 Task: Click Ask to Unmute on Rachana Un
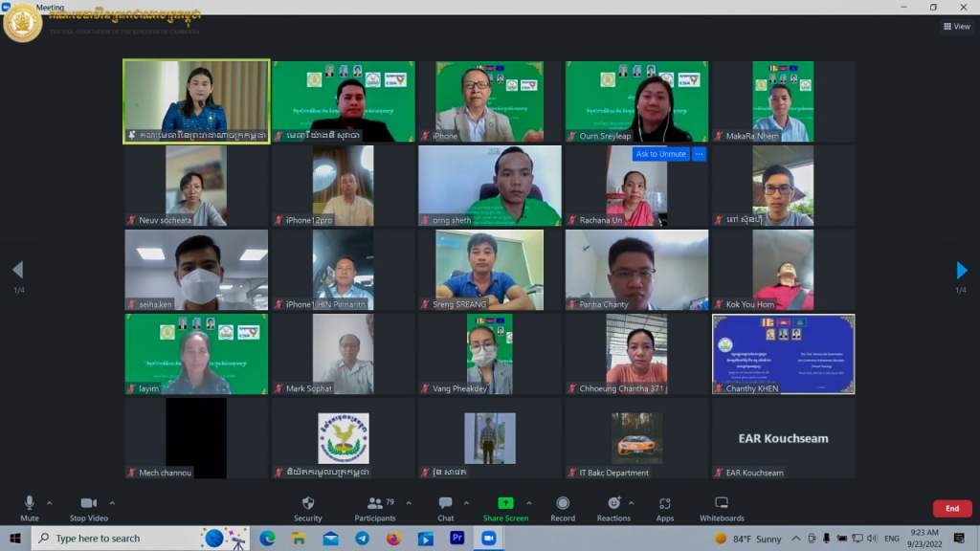click(x=660, y=154)
